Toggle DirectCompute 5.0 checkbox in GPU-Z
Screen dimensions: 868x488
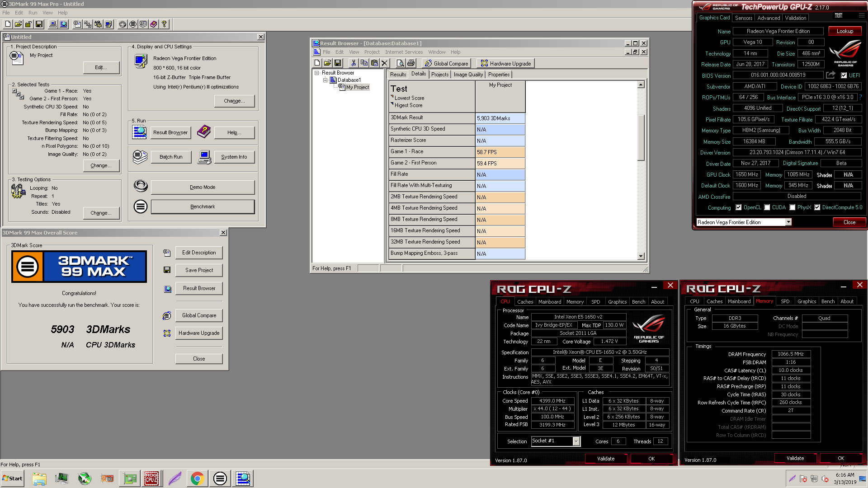coord(817,207)
